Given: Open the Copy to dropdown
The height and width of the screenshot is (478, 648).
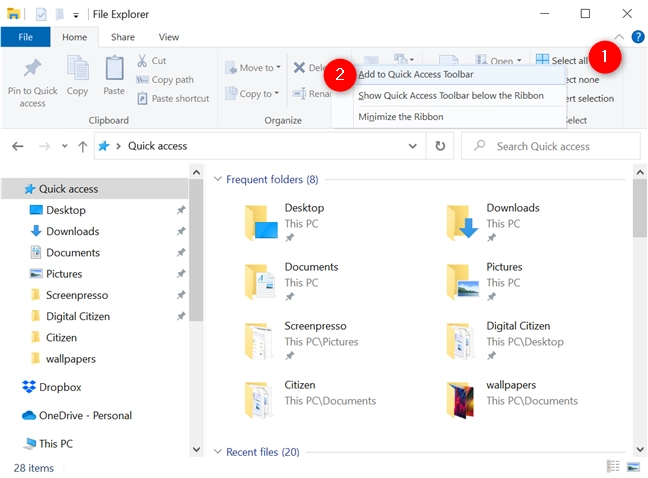Looking at the screenshot, I should point(252,94).
